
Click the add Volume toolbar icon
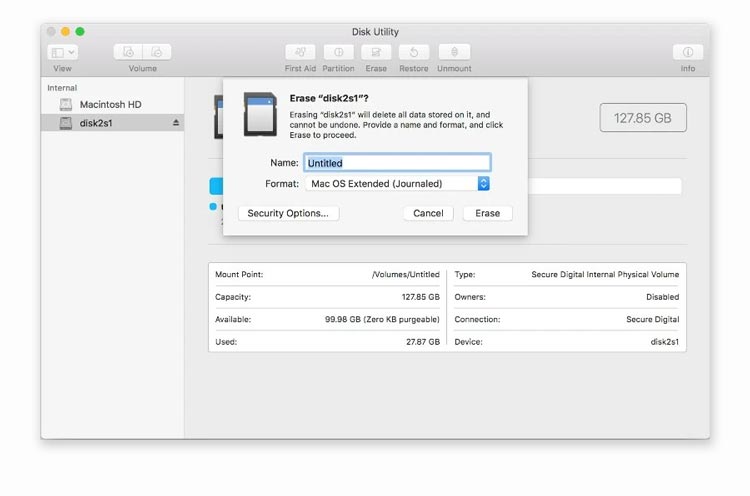pos(128,52)
